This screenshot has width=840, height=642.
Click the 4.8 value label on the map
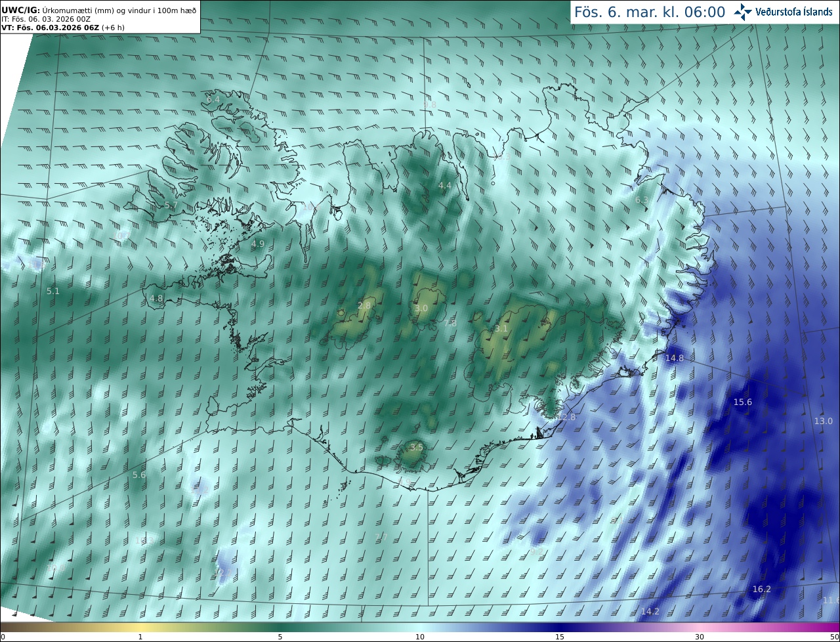coord(156,298)
